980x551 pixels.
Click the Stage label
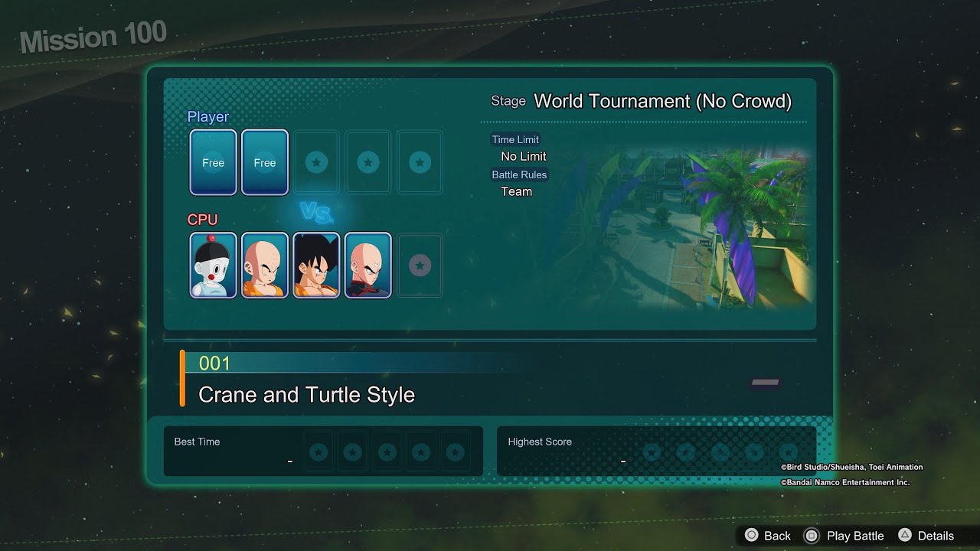click(508, 101)
